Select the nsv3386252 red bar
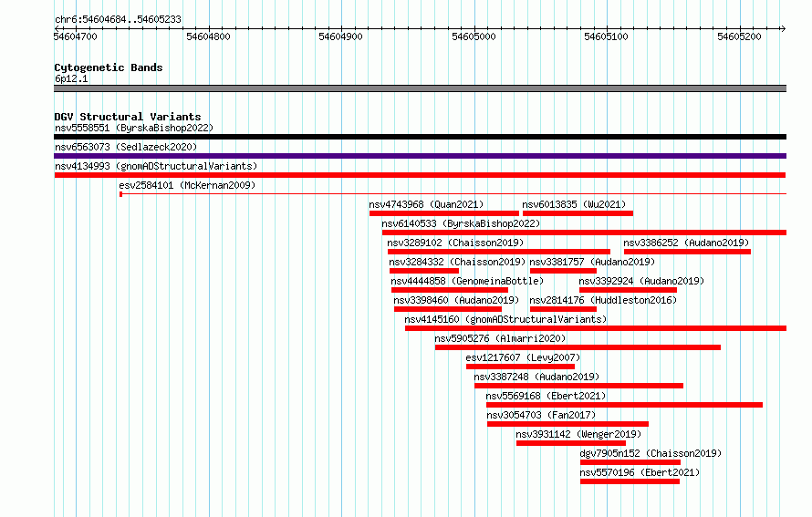This screenshot has height=517, width=812. 687,252
